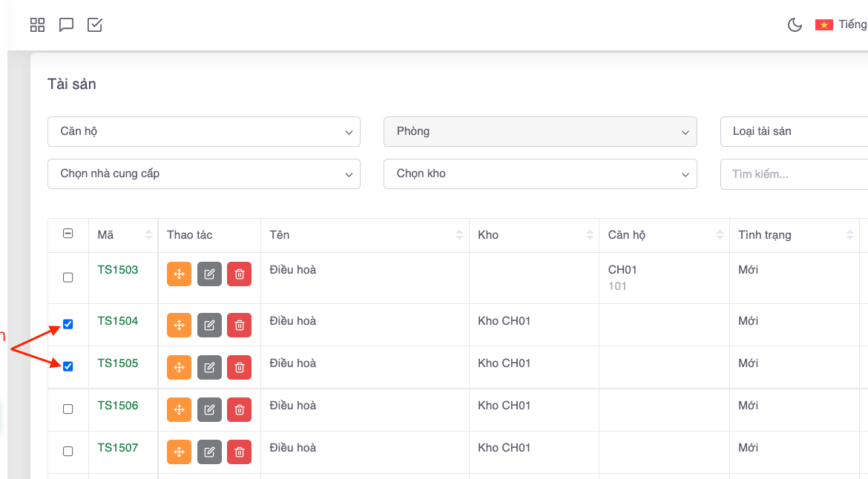This screenshot has width=868, height=479.
Task: Click the edit icon for TS1504
Action: point(209,326)
